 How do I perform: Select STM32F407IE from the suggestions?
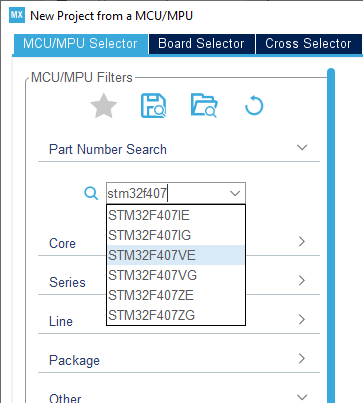point(176,215)
